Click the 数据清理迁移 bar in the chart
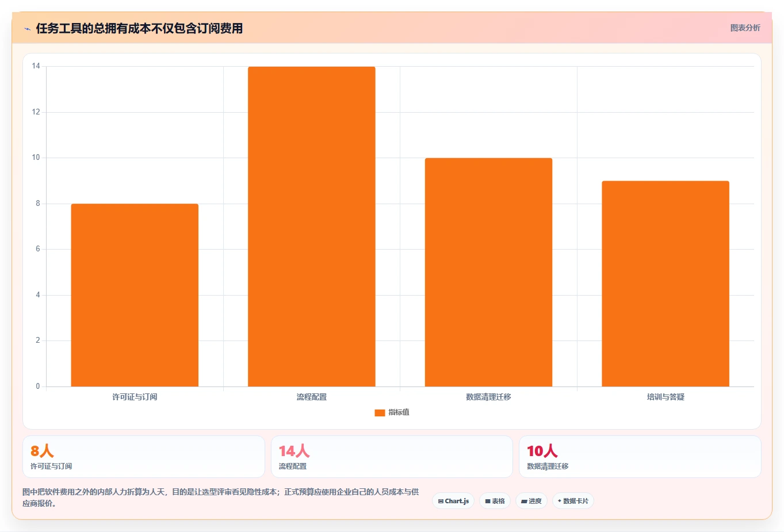 pyautogui.click(x=488, y=272)
